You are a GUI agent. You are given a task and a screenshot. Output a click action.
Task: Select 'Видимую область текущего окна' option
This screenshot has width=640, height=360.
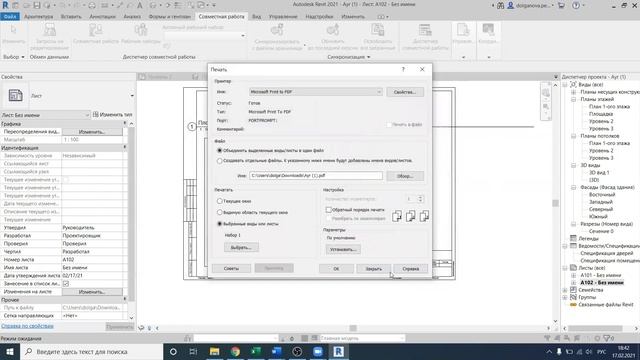[220, 213]
